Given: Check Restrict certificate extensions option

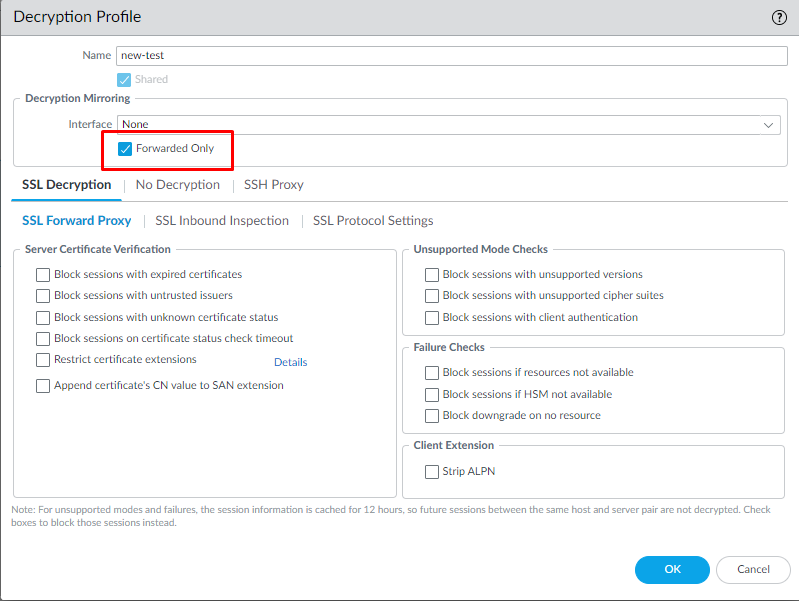Looking at the screenshot, I should point(43,360).
